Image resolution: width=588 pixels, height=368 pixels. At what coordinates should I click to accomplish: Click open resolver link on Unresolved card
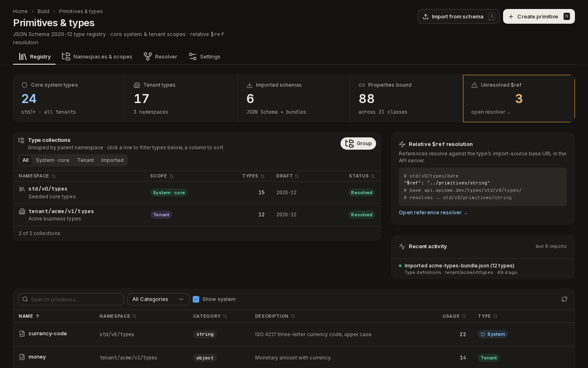[491, 112]
